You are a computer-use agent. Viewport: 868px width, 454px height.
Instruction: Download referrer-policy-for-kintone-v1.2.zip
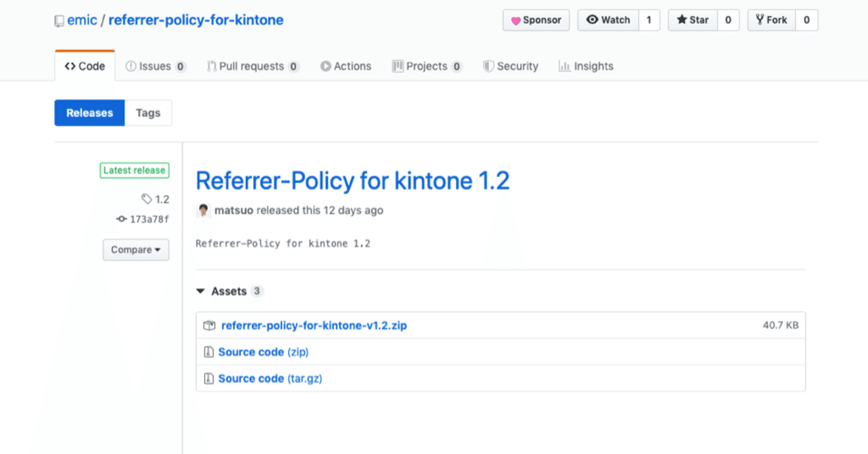tap(314, 325)
